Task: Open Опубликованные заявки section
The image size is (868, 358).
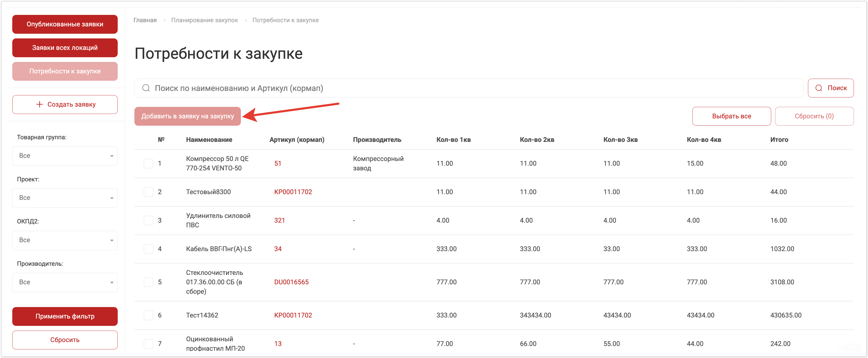Action: pos(65,24)
